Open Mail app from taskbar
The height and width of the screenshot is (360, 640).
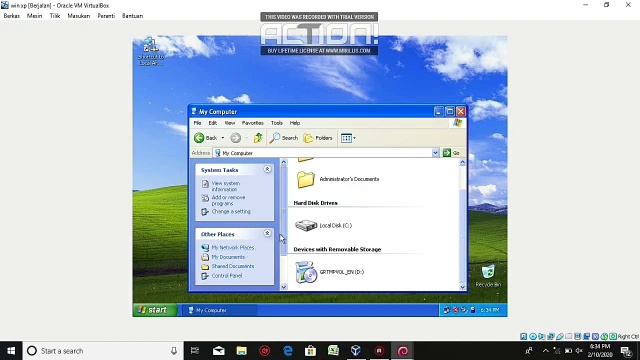pyautogui.click(x=219, y=351)
